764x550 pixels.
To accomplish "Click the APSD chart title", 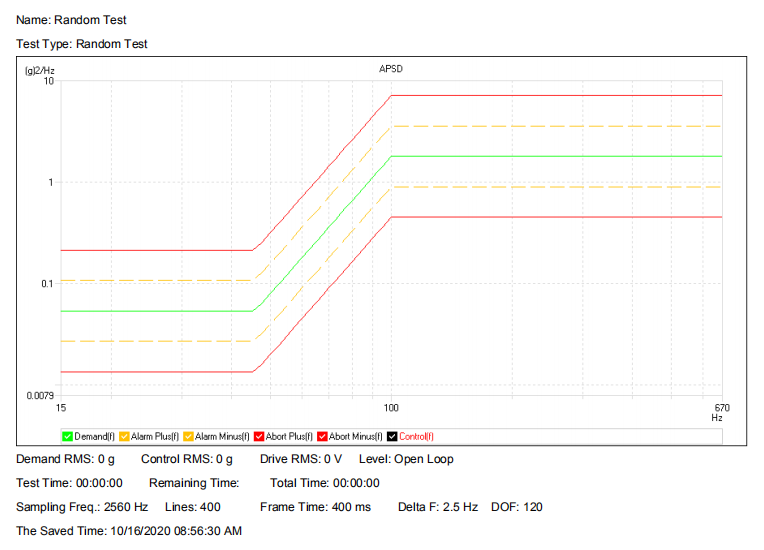I will (x=391, y=69).
